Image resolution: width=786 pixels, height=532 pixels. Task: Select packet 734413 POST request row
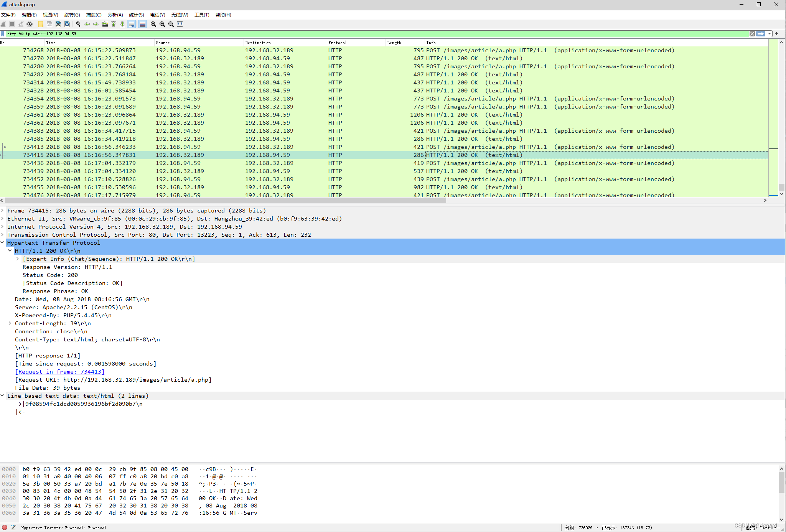click(384, 147)
